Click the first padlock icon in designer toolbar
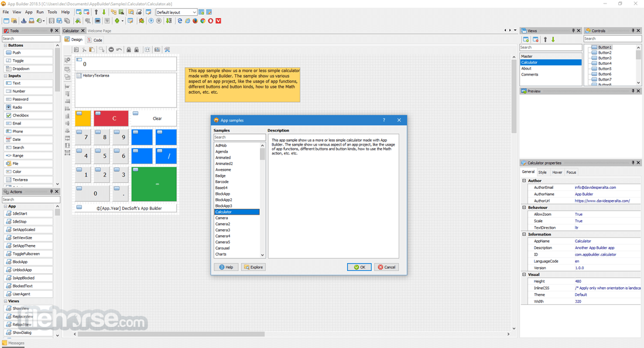The width and height of the screenshot is (644, 348). (129, 50)
